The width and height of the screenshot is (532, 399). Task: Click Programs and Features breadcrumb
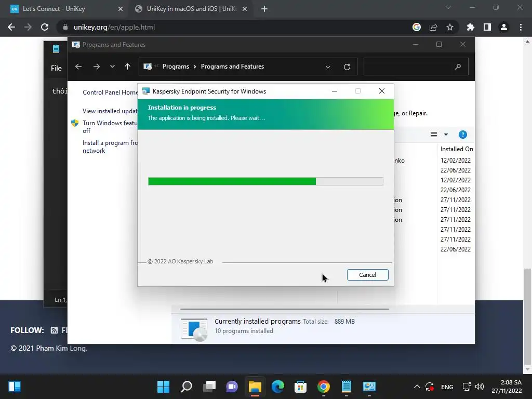click(232, 66)
